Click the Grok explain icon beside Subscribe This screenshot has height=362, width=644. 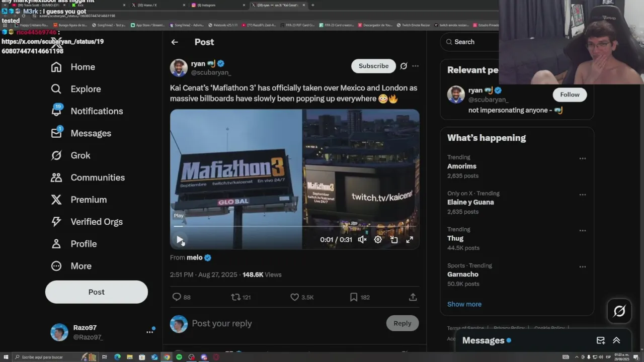(x=404, y=66)
